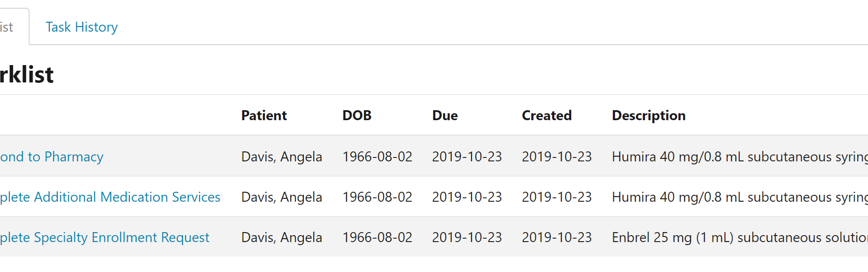This screenshot has width=868, height=272.
Task: Sort by the Patient column header
Action: click(264, 115)
